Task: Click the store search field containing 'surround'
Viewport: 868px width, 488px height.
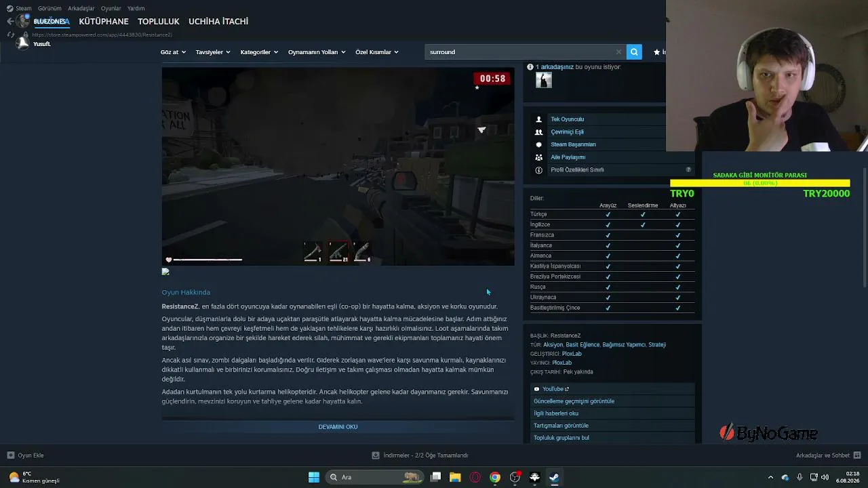Action: [x=519, y=52]
